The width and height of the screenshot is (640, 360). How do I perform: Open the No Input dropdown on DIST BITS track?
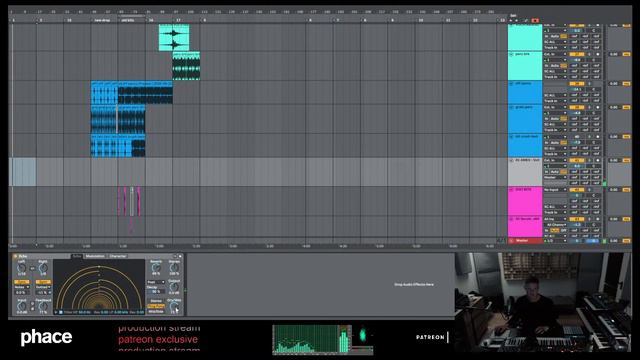(555, 190)
